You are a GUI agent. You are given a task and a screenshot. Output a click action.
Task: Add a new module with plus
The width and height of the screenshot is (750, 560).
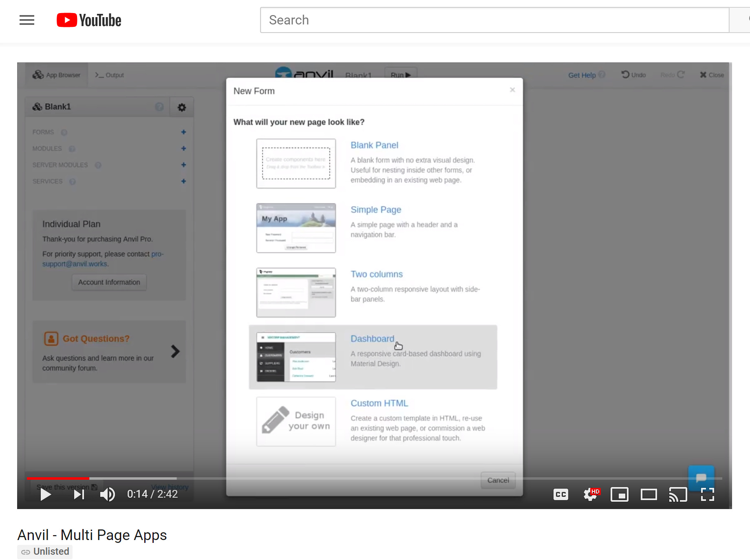click(x=183, y=148)
